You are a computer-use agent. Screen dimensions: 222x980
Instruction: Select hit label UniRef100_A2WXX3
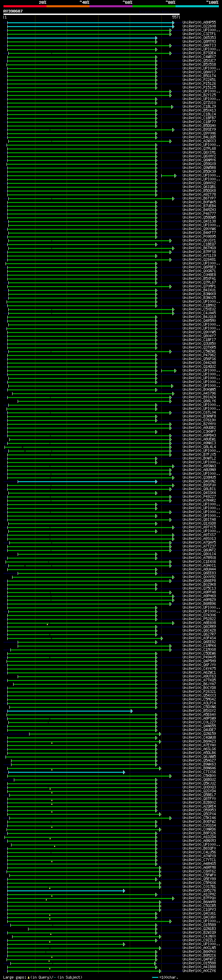click(199, 141)
